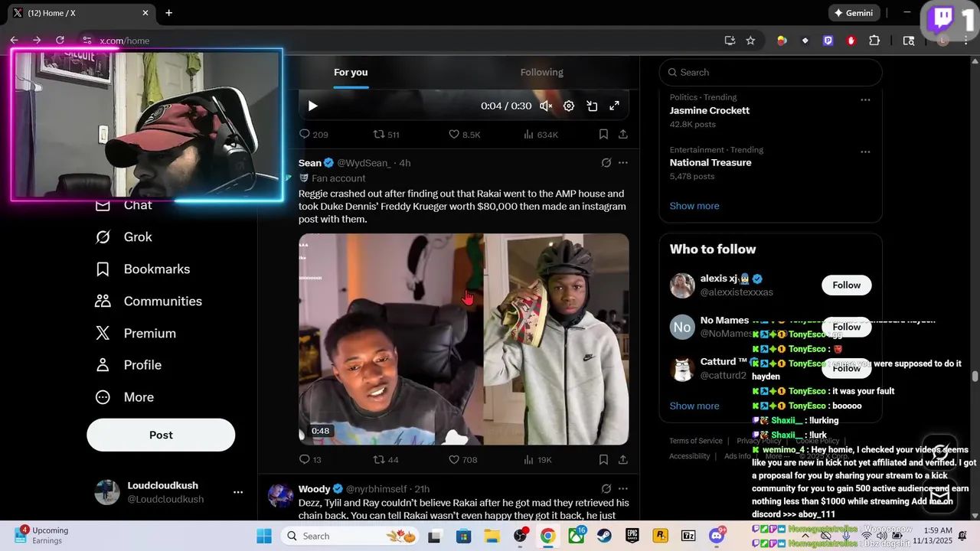Screen dimensions: 980x551
Task: Open Bookmarks in the sidebar
Action: (142, 269)
